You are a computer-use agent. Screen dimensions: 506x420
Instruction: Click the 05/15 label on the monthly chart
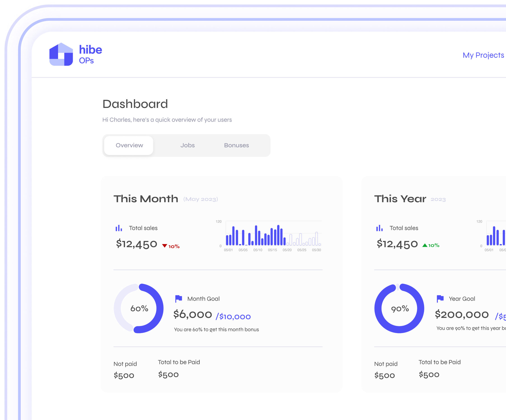pyautogui.click(x=272, y=250)
